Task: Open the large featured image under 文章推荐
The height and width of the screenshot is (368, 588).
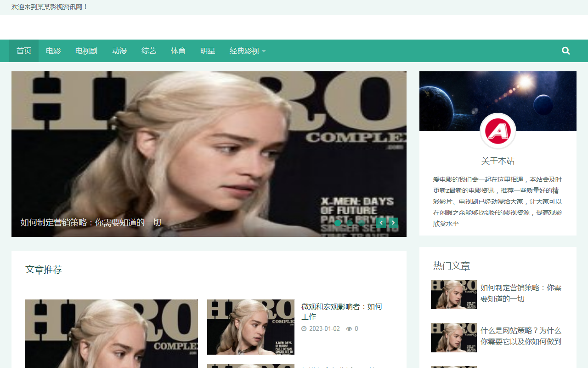Action: (x=112, y=333)
